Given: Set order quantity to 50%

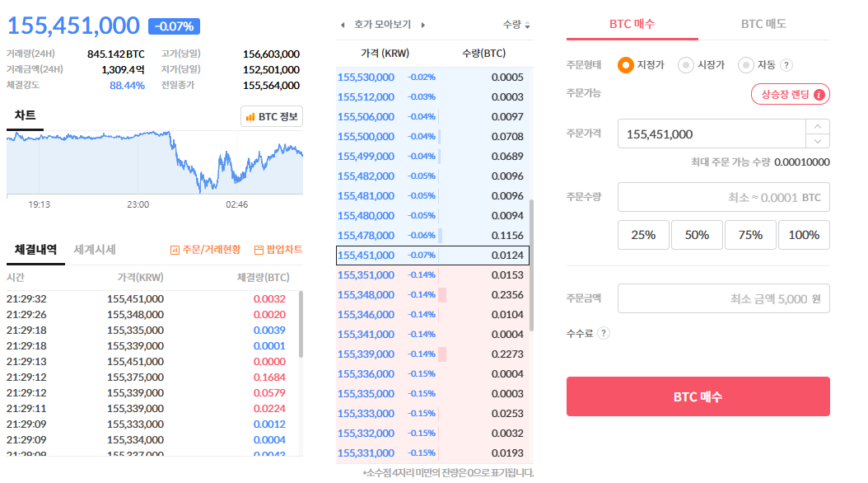Looking at the screenshot, I should 697,236.
